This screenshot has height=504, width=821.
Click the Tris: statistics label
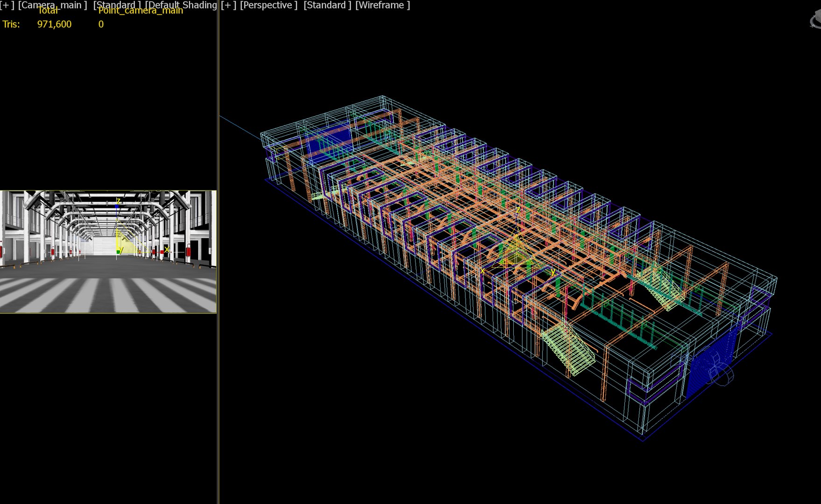[x=11, y=24]
